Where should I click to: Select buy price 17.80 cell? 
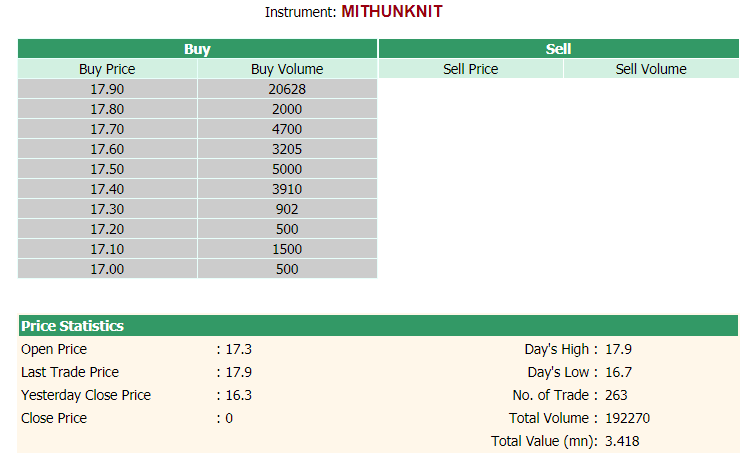point(107,109)
